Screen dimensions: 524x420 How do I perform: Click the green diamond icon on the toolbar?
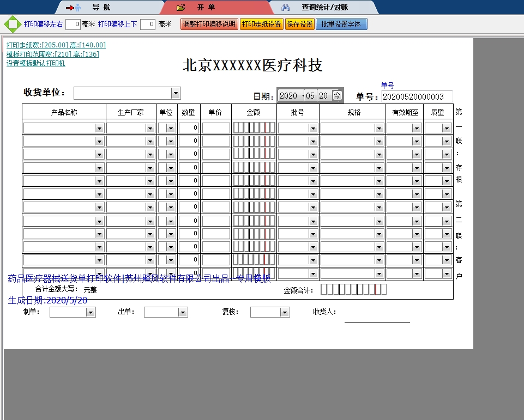[x=11, y=24]
